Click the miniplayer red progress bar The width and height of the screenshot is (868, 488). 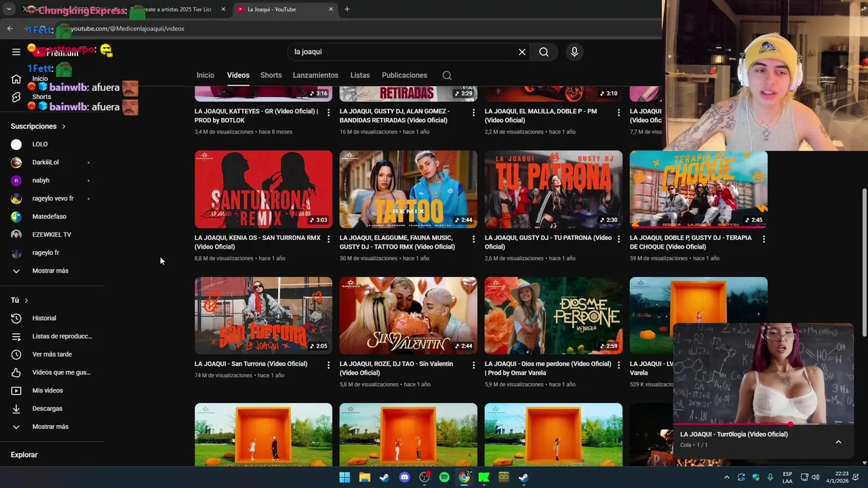point(763,425)
